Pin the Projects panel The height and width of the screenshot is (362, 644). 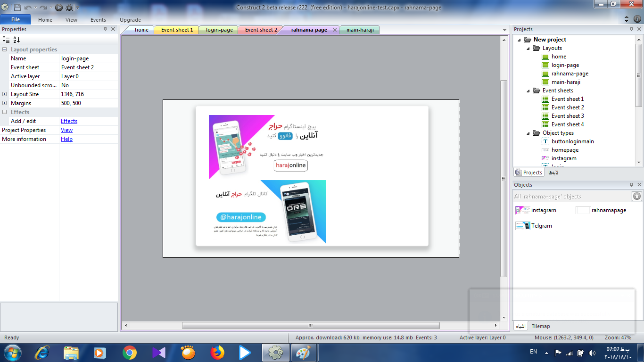[631, 29]
